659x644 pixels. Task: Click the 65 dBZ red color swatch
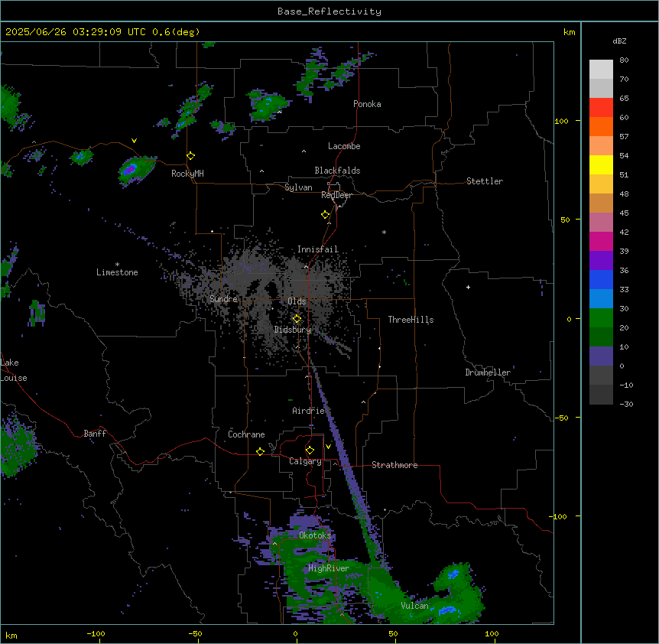tap(601, 108)
